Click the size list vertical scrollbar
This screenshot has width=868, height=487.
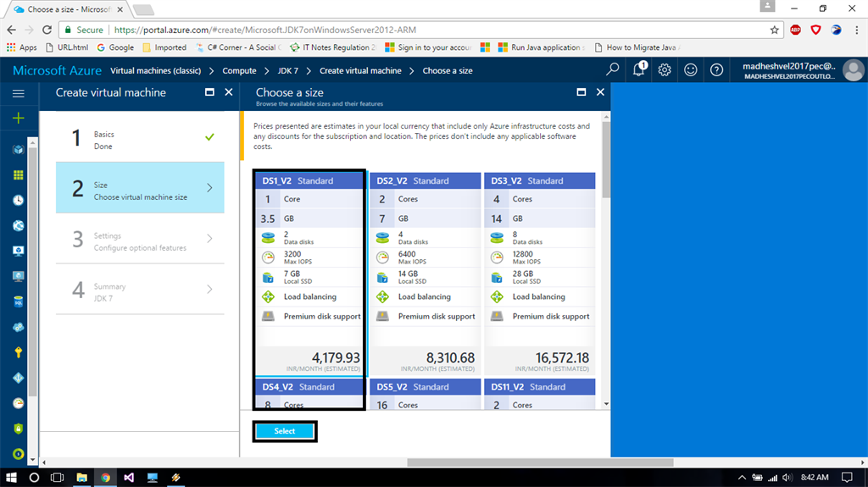coord(606,159)
